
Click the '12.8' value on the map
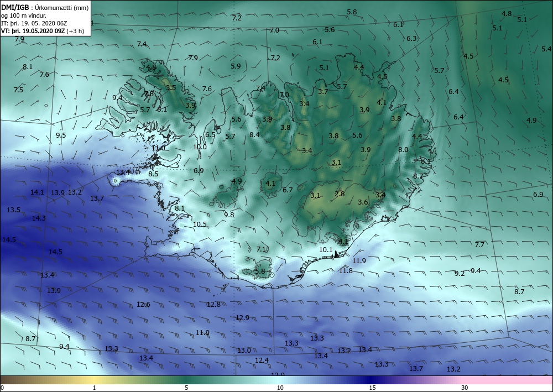pyautogui.click(x=213, y=304)
